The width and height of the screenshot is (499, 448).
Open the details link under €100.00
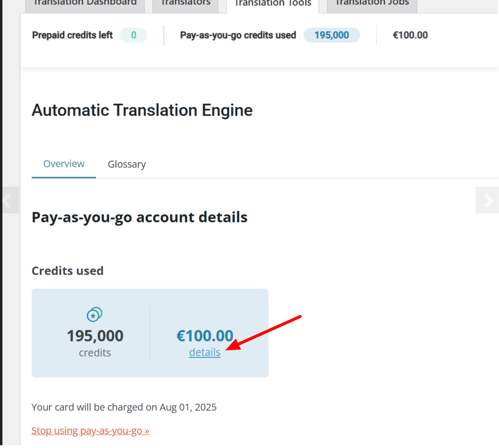tap(205, 352)
